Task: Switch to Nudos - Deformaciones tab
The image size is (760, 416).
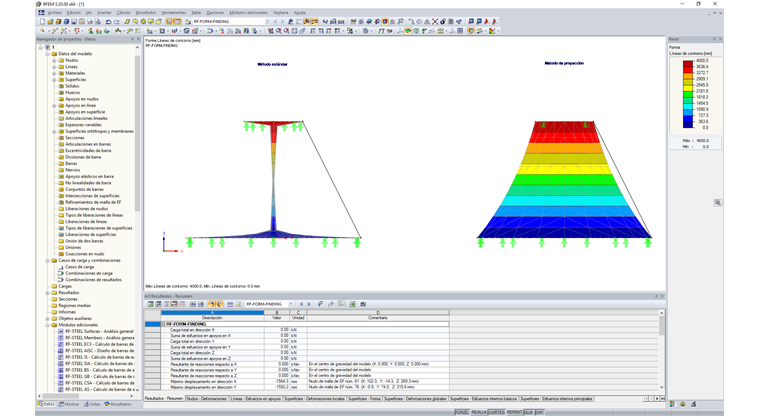Action: (x=207, y=399)
